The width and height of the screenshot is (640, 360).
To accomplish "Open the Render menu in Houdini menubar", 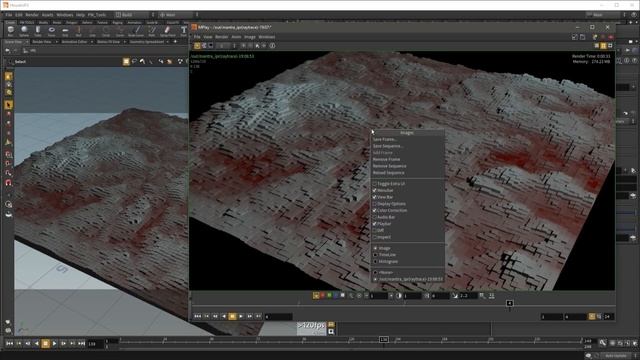I will click(32, 15).
